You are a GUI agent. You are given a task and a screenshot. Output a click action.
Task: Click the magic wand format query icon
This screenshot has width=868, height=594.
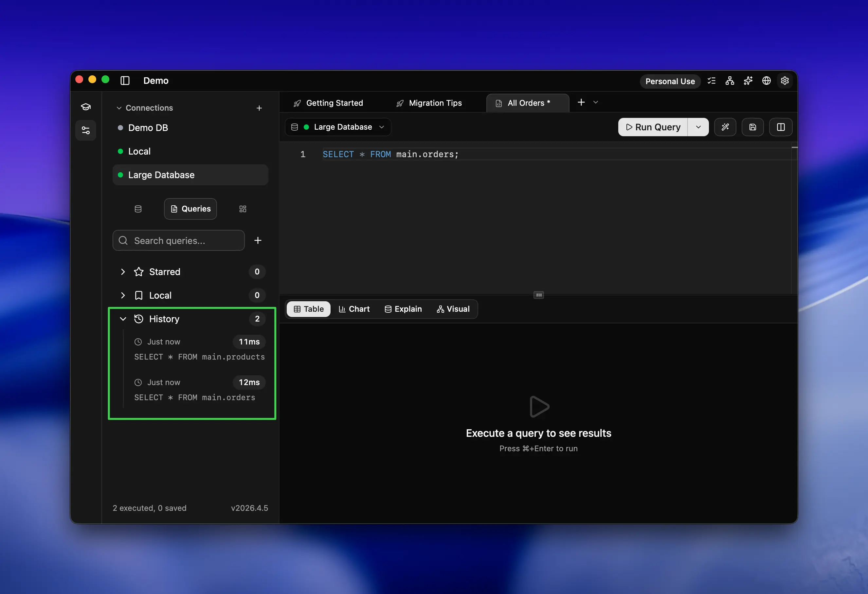(725, 127)
